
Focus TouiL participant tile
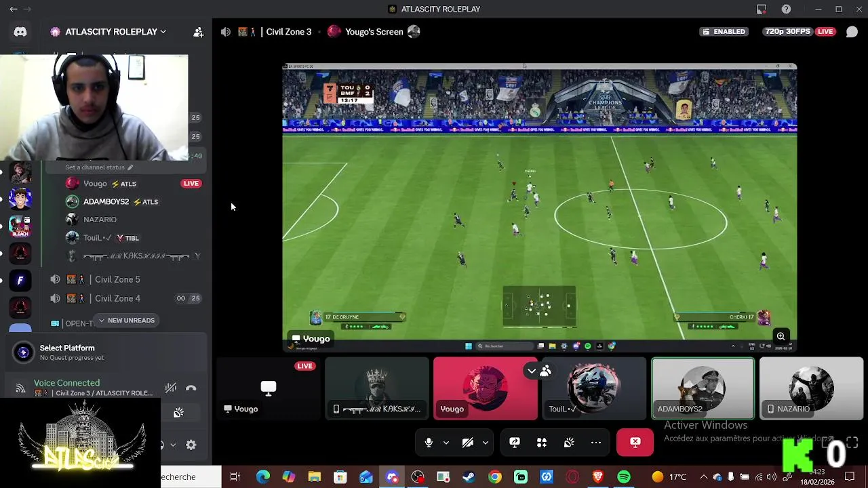coord(594,388)
